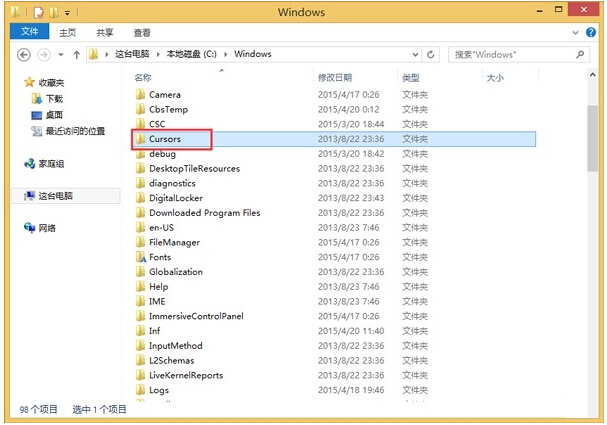This screenshot has width=607, height=425.
Task: Click the Logs folder name
Action: point(159,390)
